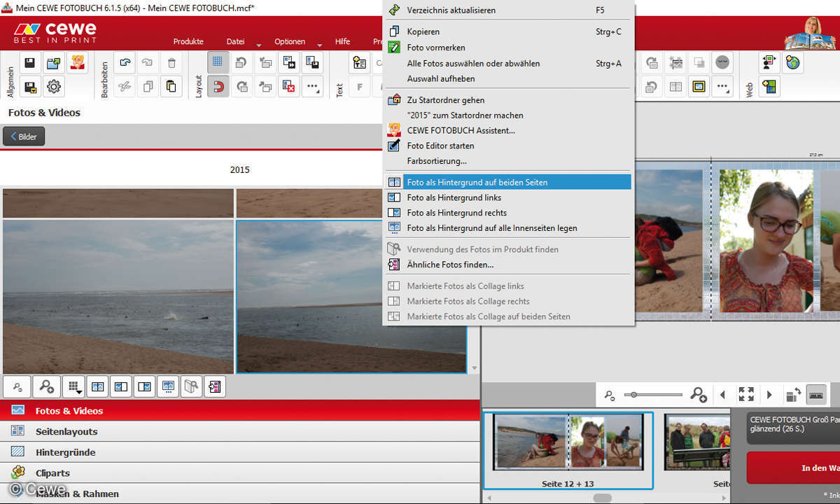Open the Hilfe menu
The width and height of the screenshot is (840, 504).
[x=342, y=41]
